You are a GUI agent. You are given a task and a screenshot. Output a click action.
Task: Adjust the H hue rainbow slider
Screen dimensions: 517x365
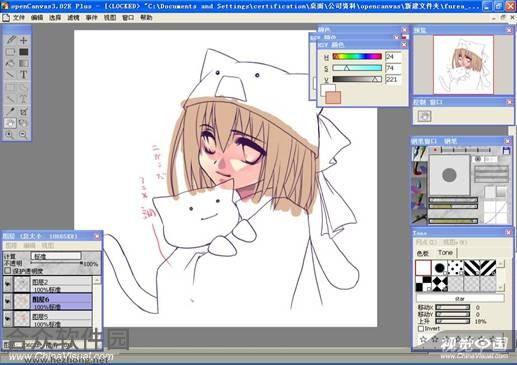coord(357,57)
